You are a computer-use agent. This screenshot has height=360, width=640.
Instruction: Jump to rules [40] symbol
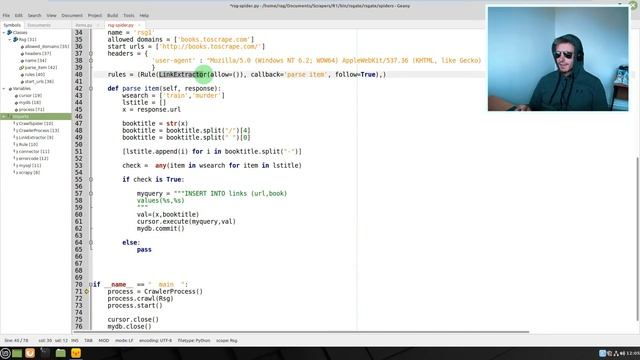coord(35,75)
